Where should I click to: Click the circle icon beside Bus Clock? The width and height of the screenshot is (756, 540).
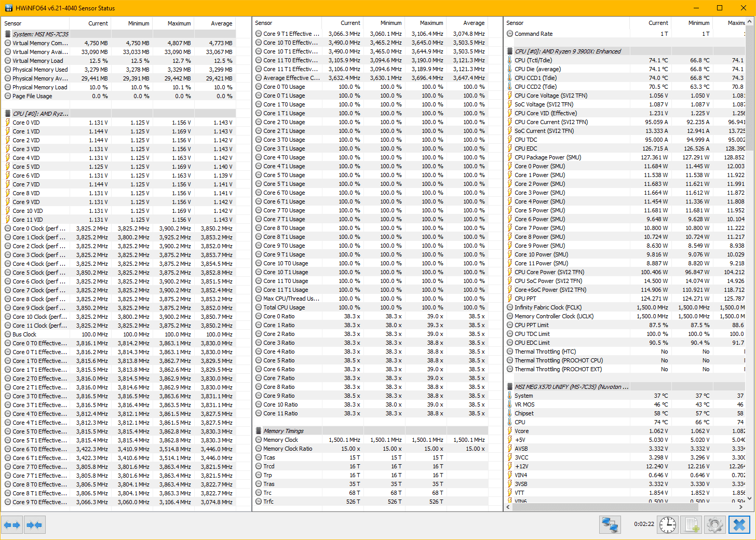pyautogui.click(x=8, y=334)
